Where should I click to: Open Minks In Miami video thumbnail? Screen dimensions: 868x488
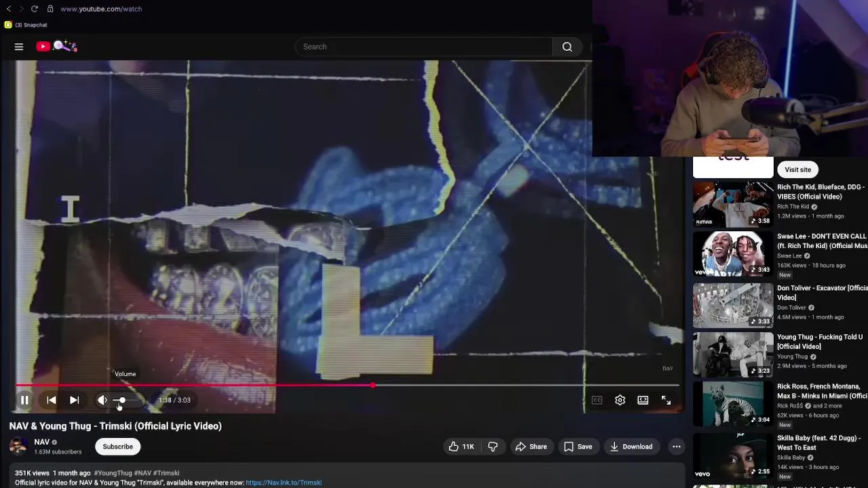[733, 403]
